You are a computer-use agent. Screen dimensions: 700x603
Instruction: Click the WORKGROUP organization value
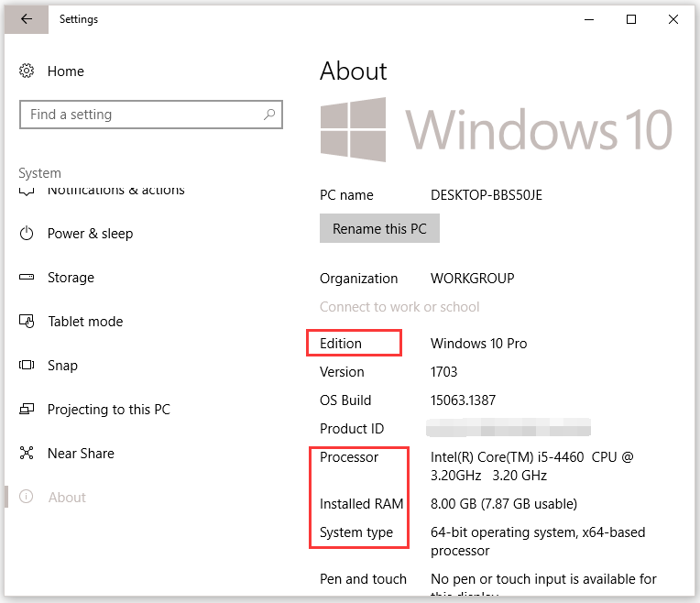473,279
